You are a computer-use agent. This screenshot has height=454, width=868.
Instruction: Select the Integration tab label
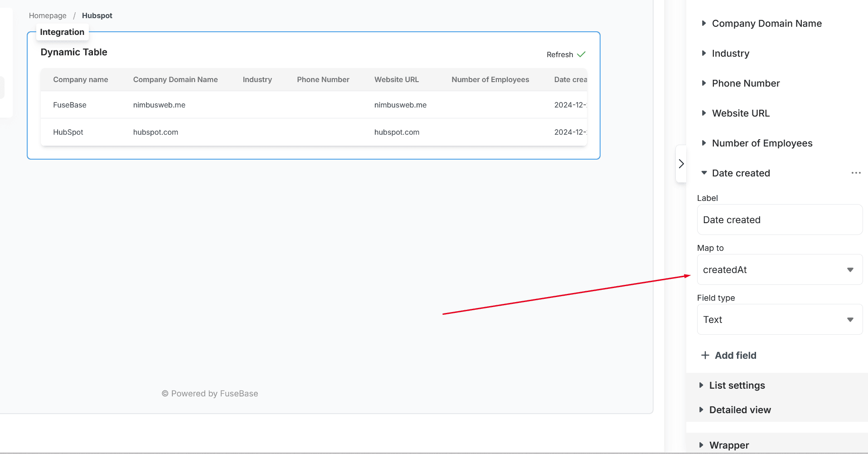pos(62,32)
